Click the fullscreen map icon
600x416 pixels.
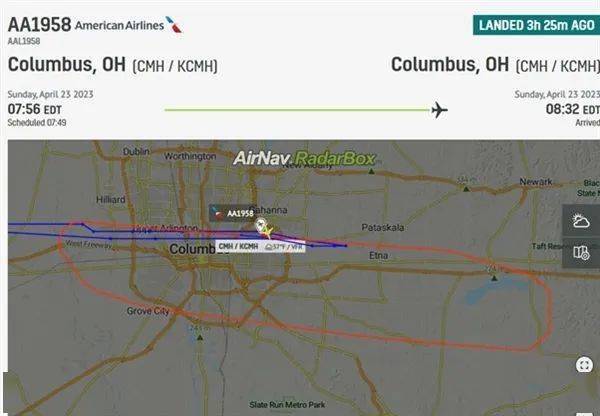click(584, 365)
